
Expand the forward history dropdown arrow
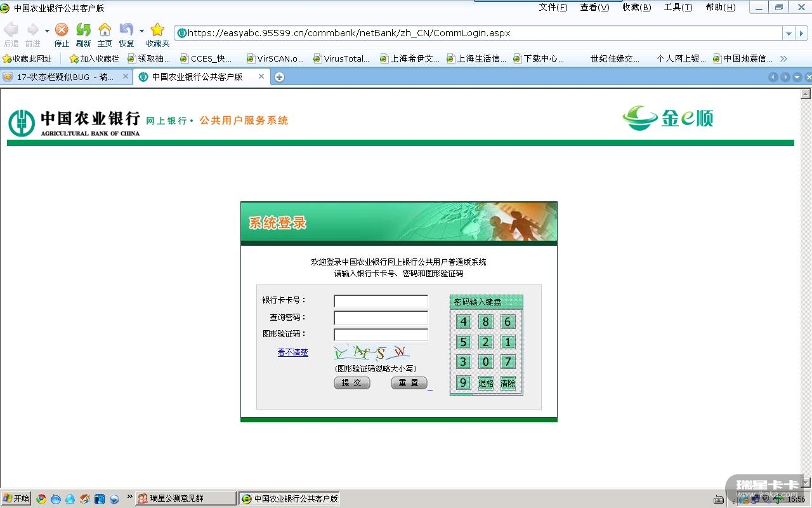[x=47, y=30]
